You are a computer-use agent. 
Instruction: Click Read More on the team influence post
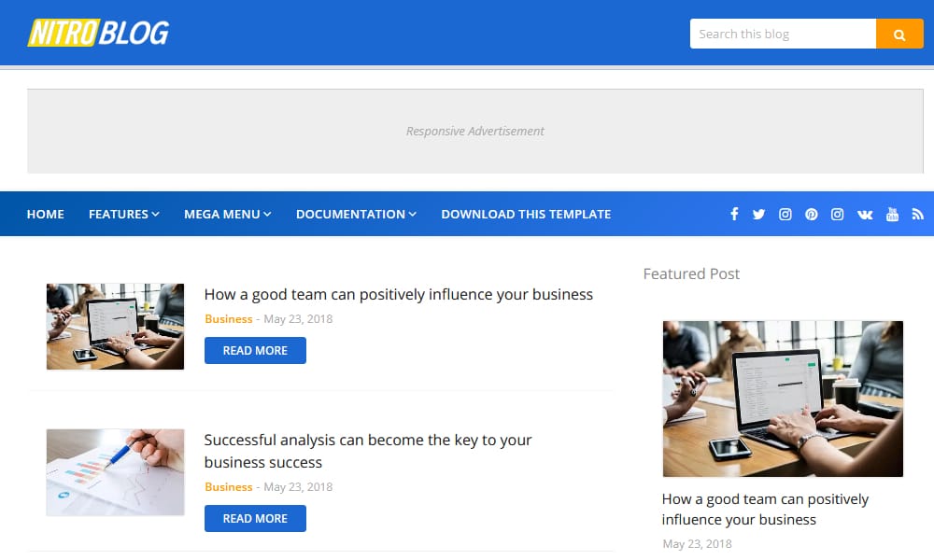coord(255,350)
